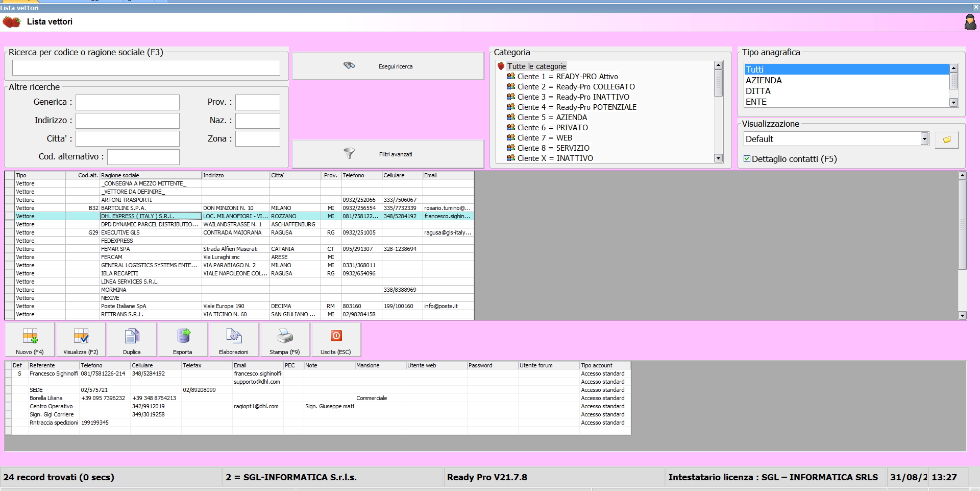Click up arrow of Tipo anagrafica list
The width and height of the screenshot is (980, 491).
[x=953, y=68]
